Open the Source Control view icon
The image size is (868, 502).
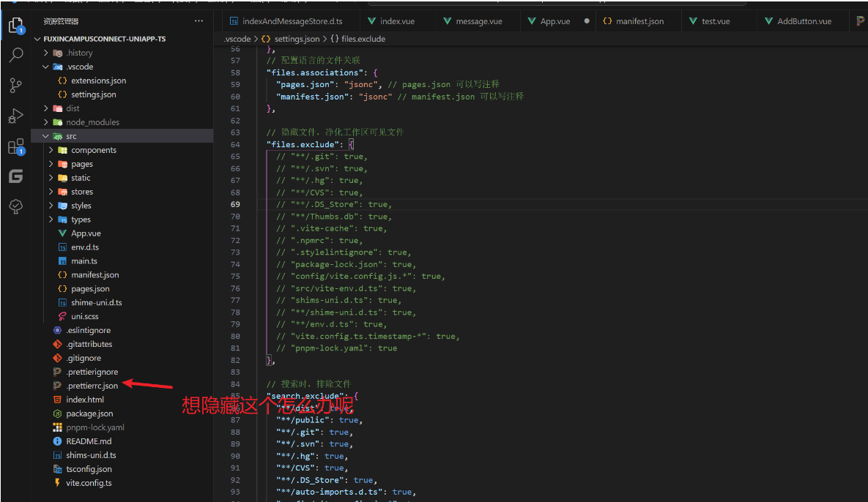coord(16,85)
